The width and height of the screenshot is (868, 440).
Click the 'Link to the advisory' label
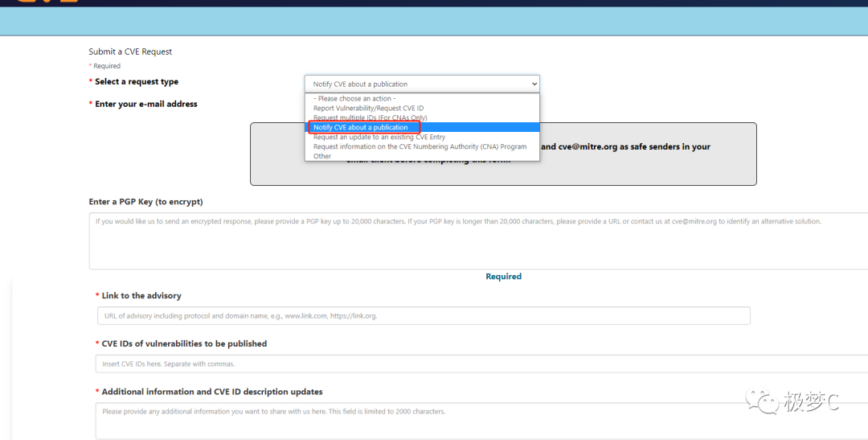point(141,295)
